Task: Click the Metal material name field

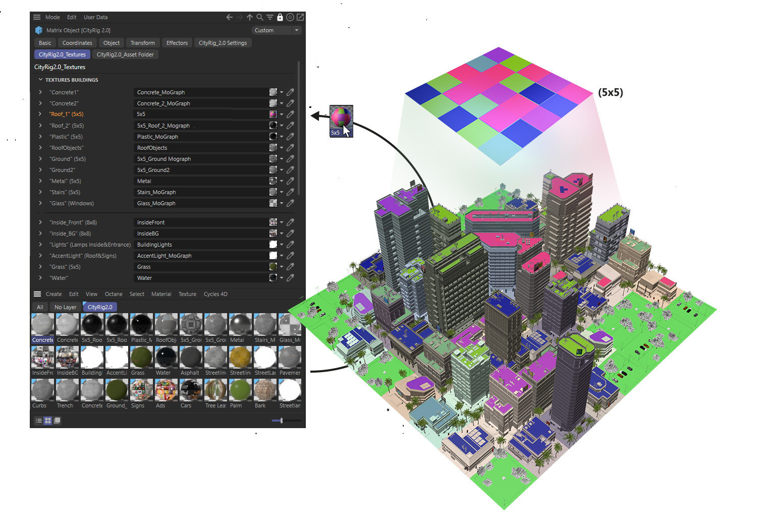Action: (x=201, y=181)
